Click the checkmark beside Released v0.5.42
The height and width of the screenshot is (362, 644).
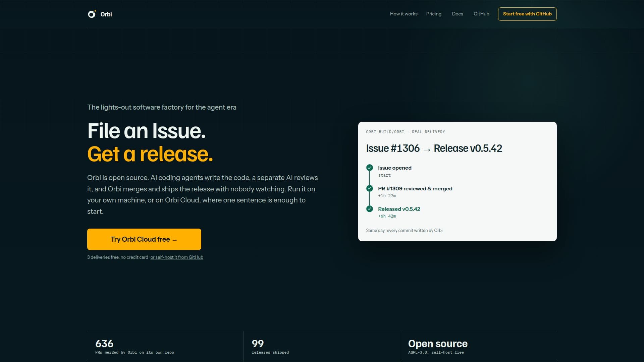click(370, 209)
